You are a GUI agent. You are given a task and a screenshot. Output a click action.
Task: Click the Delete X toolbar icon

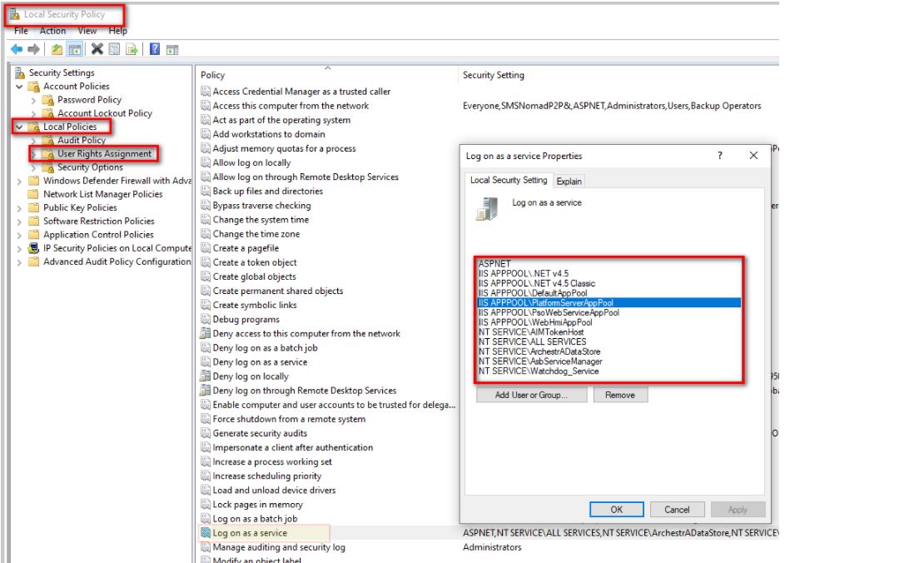coord(97,49)
